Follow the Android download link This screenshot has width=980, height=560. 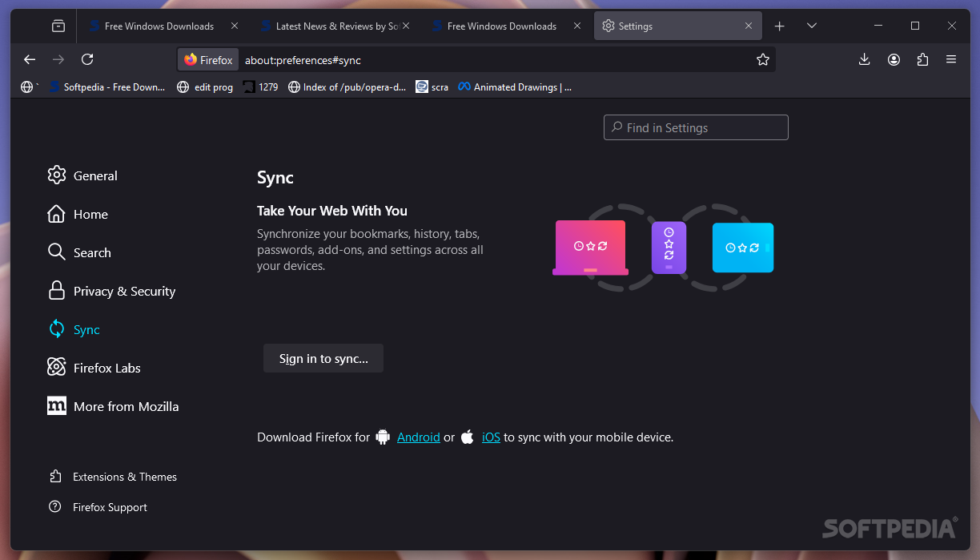point(419,437)
